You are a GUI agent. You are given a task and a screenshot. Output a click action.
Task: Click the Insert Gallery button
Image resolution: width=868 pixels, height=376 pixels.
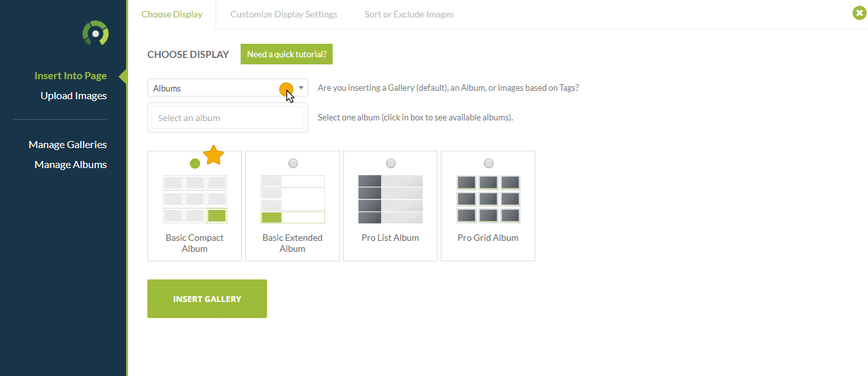coord(207,299)
